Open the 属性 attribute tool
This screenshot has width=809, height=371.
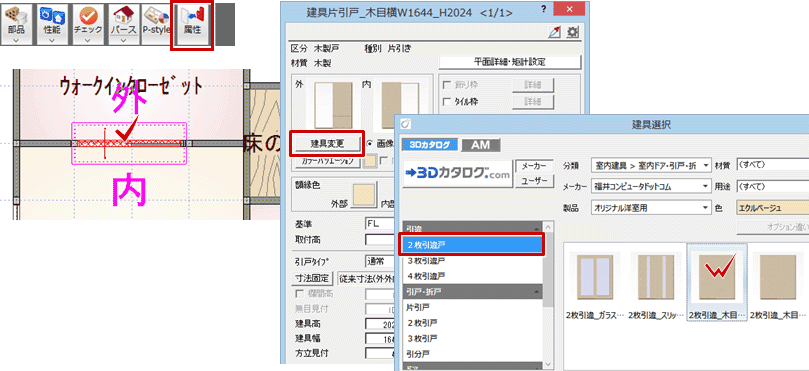pyautogui.click(x=191, y=25)
